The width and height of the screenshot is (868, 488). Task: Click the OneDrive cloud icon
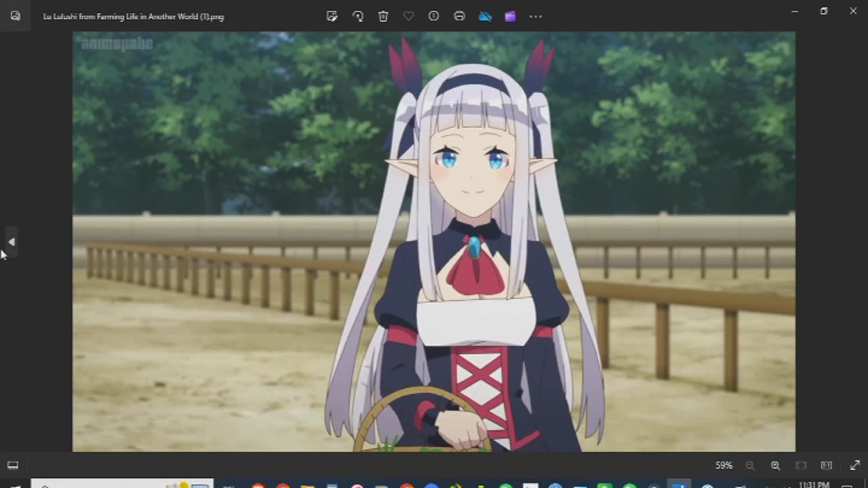pos(485,16)
